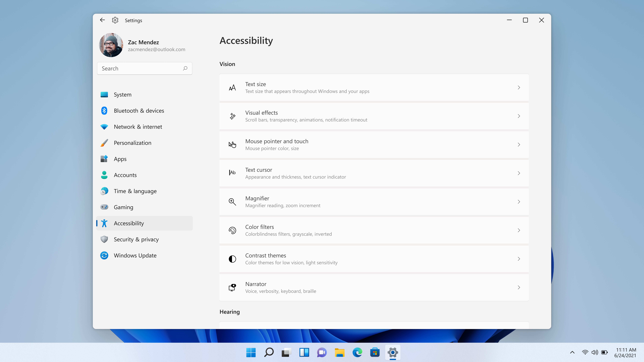Open Magnifier settings
Image resolution: width=644 pixels, height=362 pixels.
click(x=374, y=202)
